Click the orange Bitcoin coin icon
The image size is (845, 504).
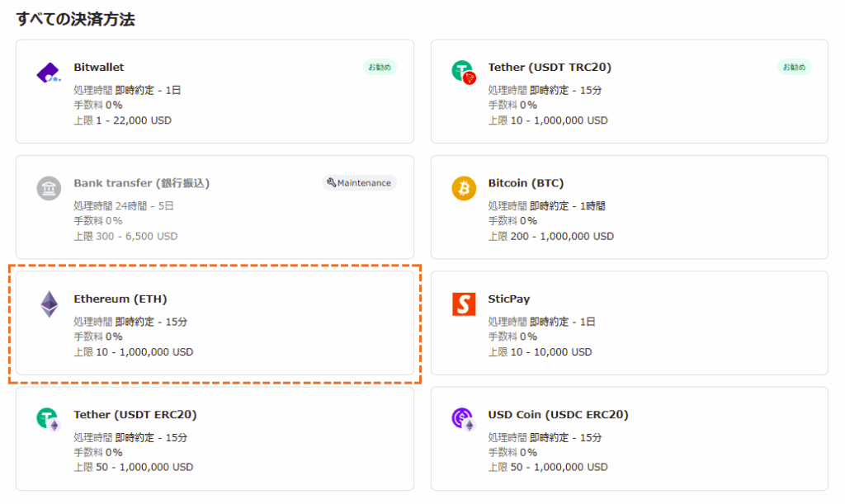tap(464, 188)
